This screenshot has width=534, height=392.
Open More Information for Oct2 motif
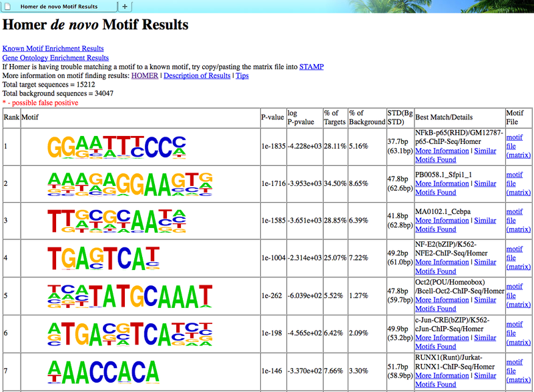pos(442,300)
